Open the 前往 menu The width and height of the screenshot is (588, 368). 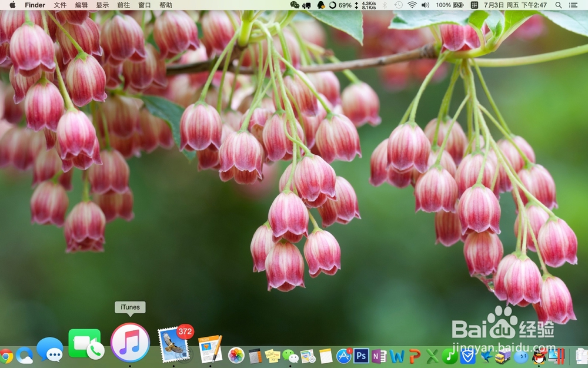123,5
